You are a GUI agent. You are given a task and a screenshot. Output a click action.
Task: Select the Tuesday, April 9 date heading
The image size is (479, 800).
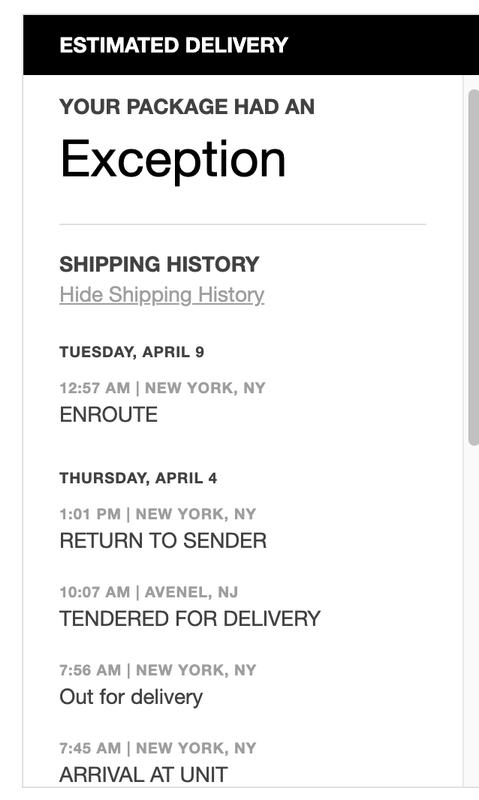pyautogui.click(x=132, y=352)
